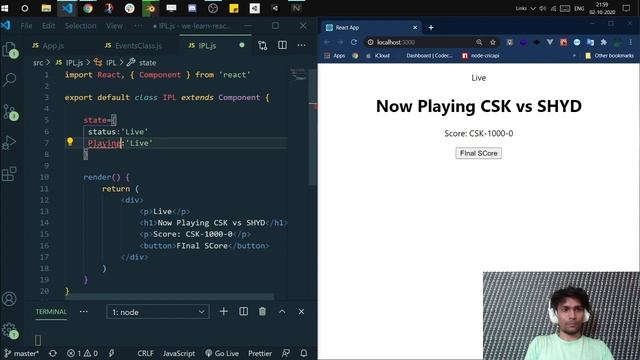The width and height of the screenshot is (640, 360).
Task: Open the Chrome extensions puzzle icon
Action: (x=604, y=42)
